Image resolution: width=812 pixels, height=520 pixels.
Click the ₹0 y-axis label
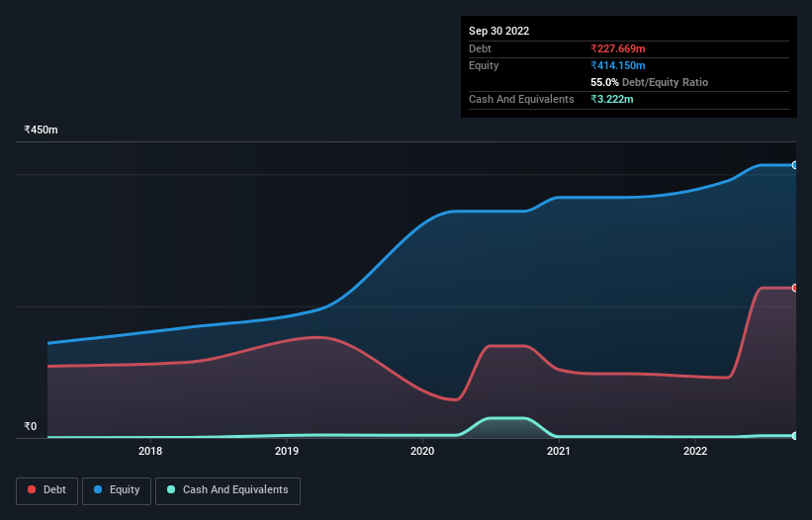point(31,426)
